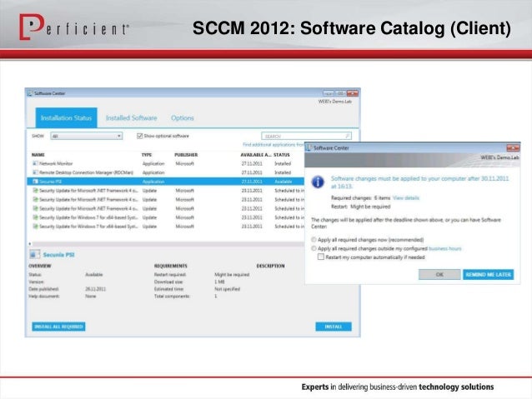Select Apply changes outside business hours option
Image resolution: width=532 pixels, height=399 pixels.
tap(314, 248)
